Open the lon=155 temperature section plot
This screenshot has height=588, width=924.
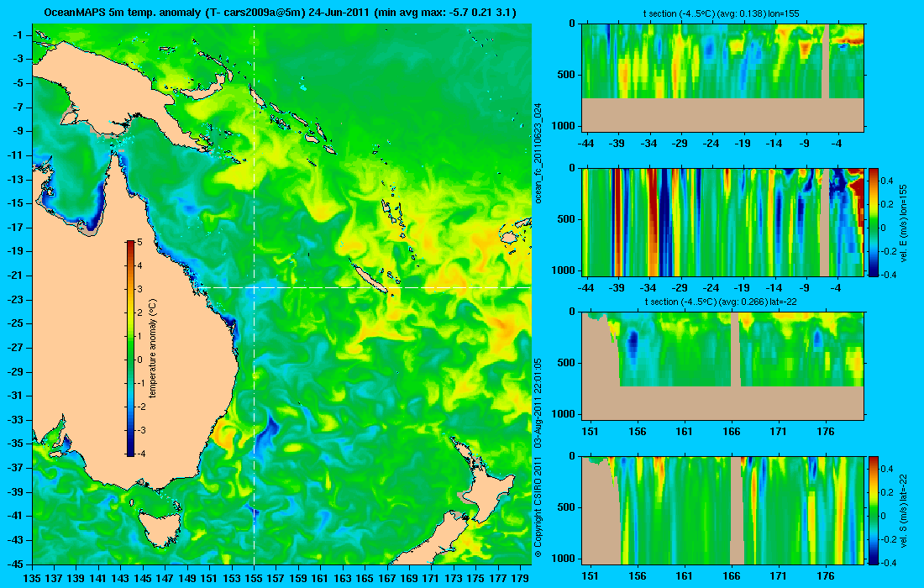(x=722, y=77)
